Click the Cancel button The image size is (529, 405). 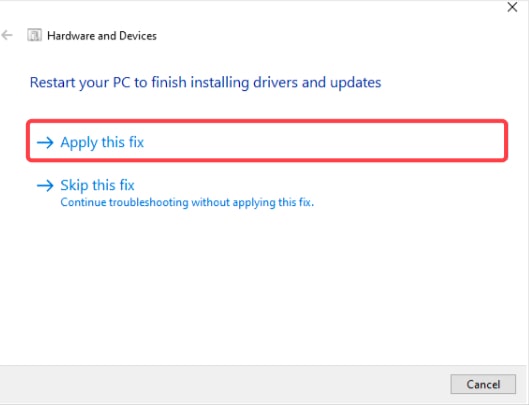pos(483,384)
